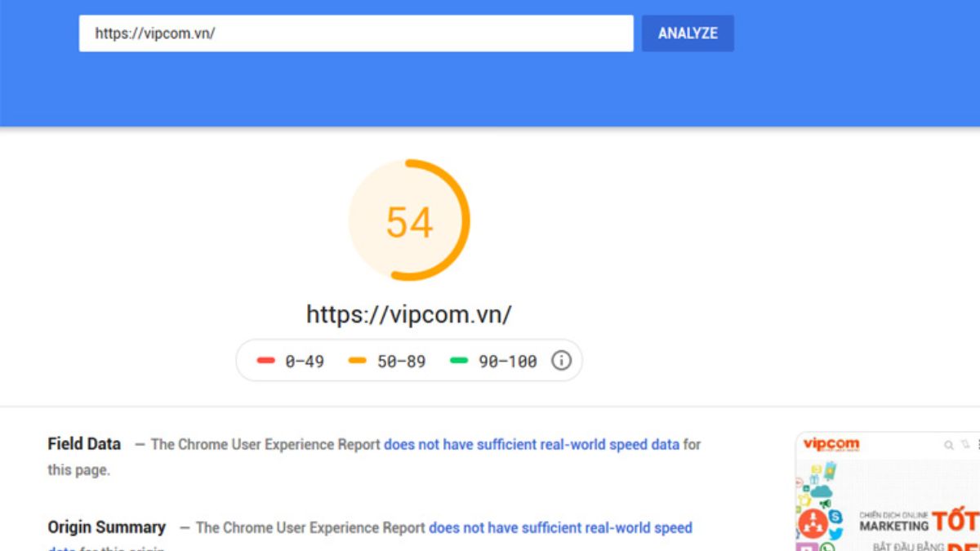Select the green phone icon in the thumbnail

point(828,547)
